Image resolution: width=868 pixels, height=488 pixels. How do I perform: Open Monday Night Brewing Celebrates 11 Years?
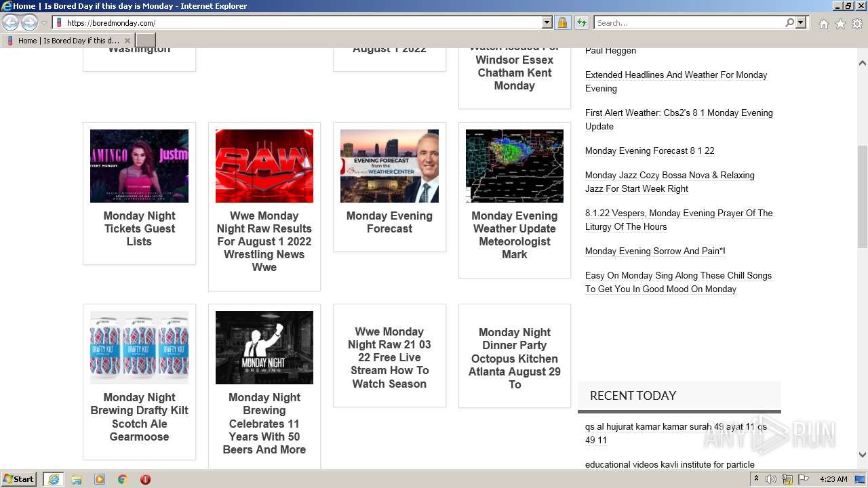pyautogui.click(x=264, y=424)
